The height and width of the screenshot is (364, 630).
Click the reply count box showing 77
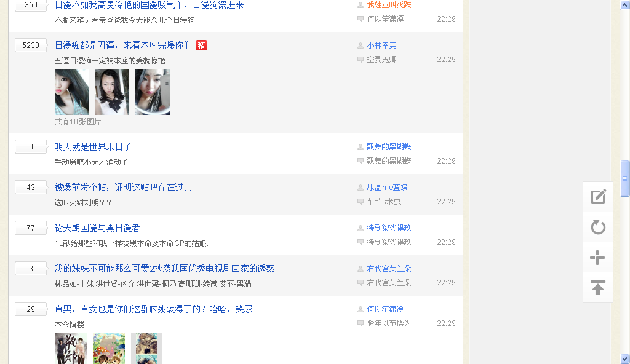click(x=31, y=228)
